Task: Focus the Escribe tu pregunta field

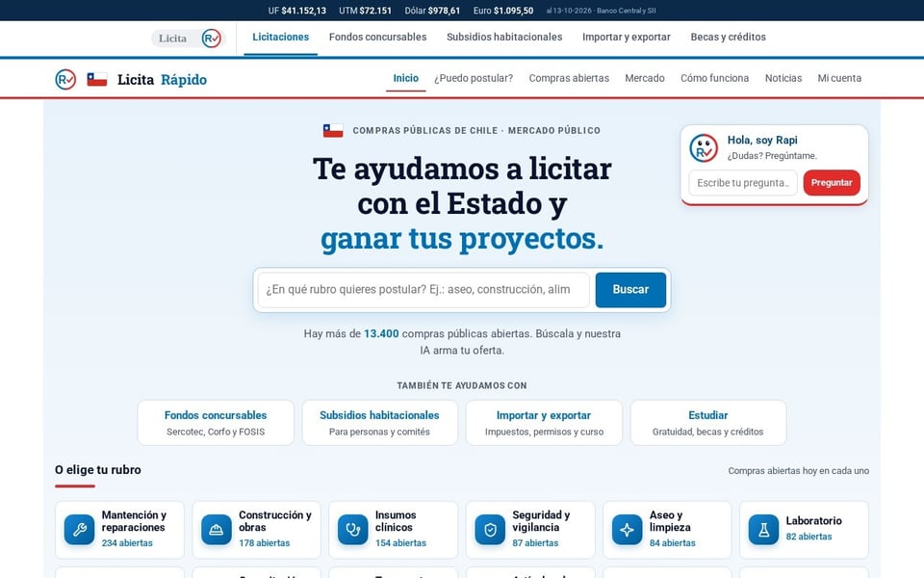Action: click(743, 183)
